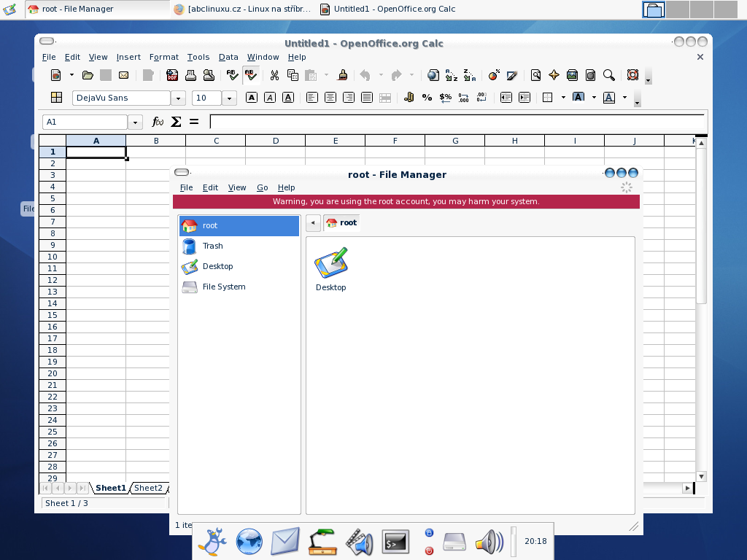747x560 pixels.
Task: Select the Format Paintbrush tool
Action: click(343, 75)
